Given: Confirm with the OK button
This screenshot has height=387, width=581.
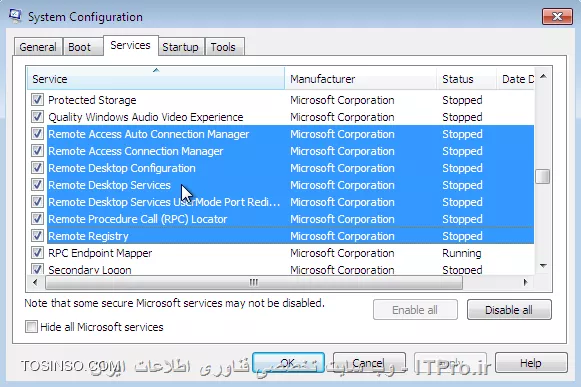Looking at the screenshot, I should (x=288, y=363).
